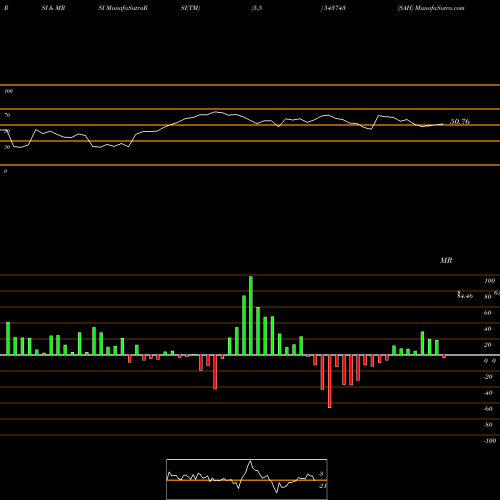Screen dimensions: 500x500
Task: Click the tallest green histogram bar
Action: point(251,315)
